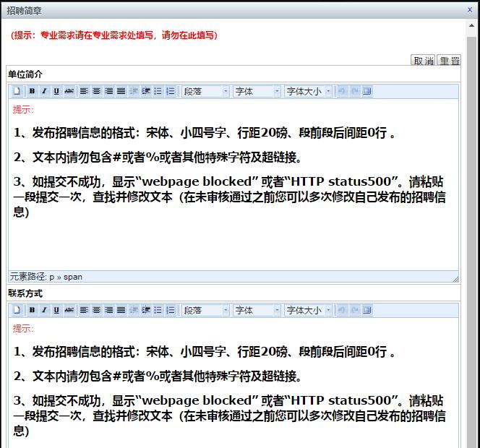Open the 字体 font dropdown in 单位简介 editor

(x=256, y=91)
